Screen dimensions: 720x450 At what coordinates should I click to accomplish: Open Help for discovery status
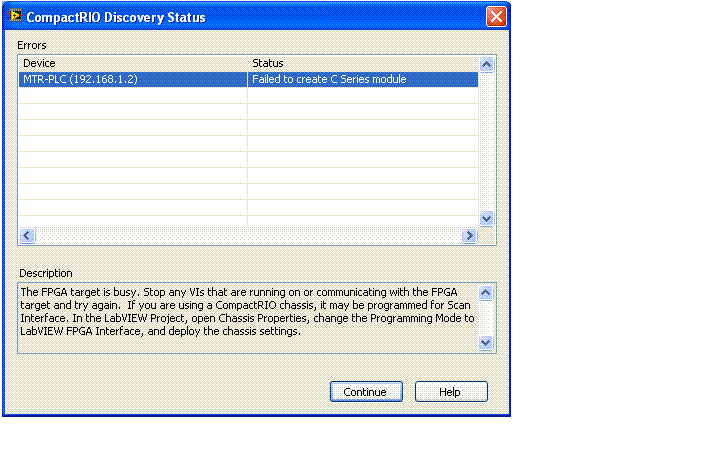click(x=451, y=392)
